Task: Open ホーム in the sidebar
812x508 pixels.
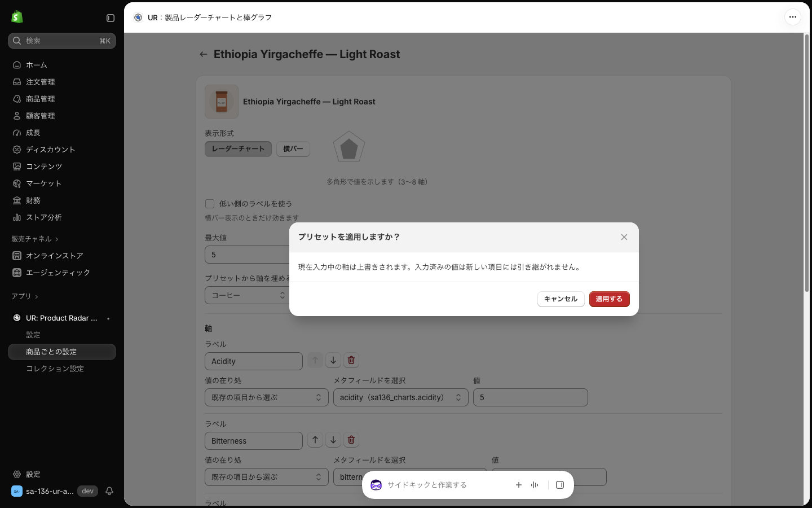Action: point(62,65)
